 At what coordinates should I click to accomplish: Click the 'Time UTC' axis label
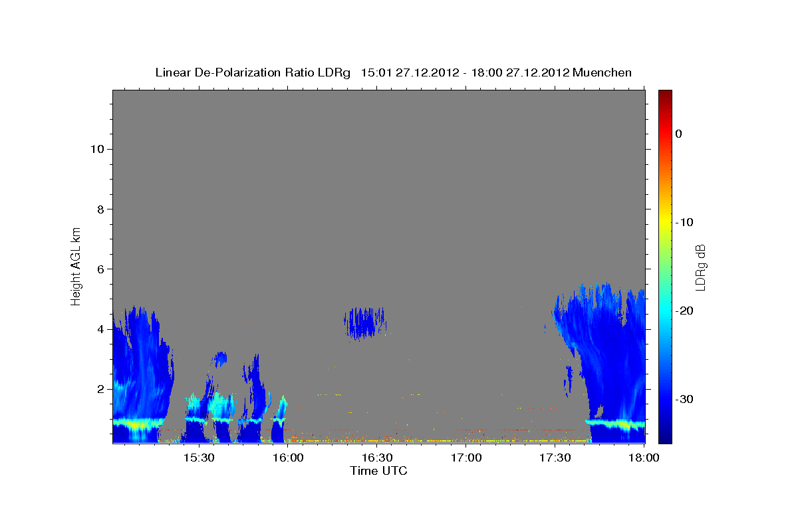click(x=378, y=471)
